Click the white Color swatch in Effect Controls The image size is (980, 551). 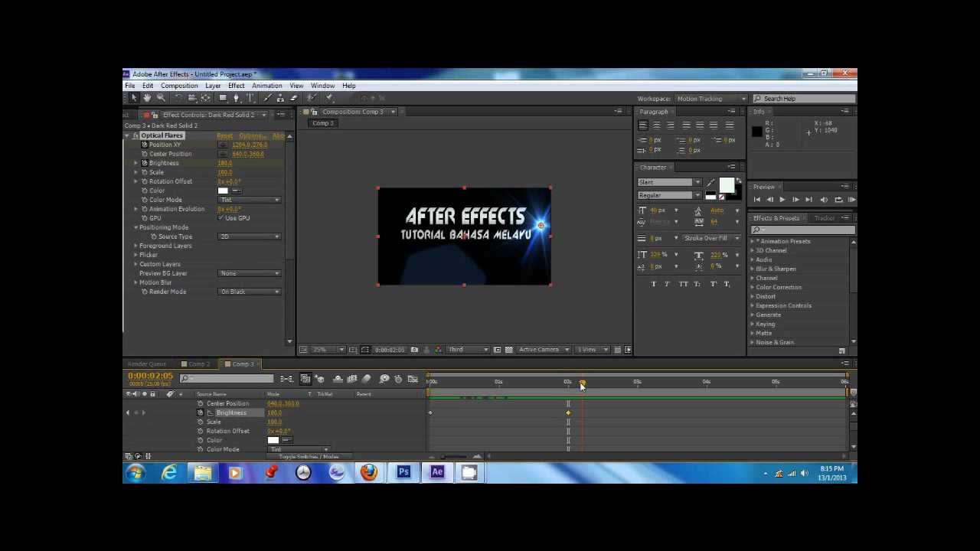point(223,191)
